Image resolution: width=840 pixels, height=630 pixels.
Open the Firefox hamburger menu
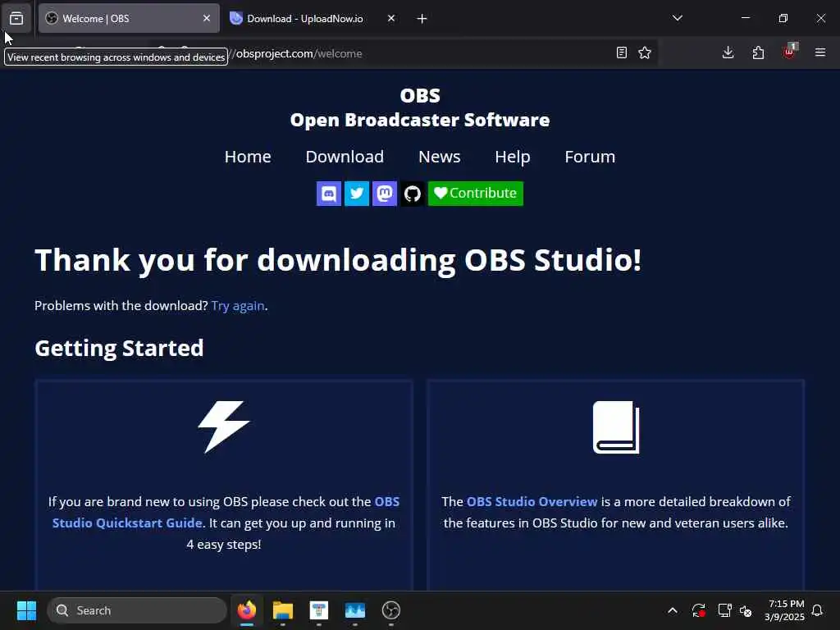(820, 52)
